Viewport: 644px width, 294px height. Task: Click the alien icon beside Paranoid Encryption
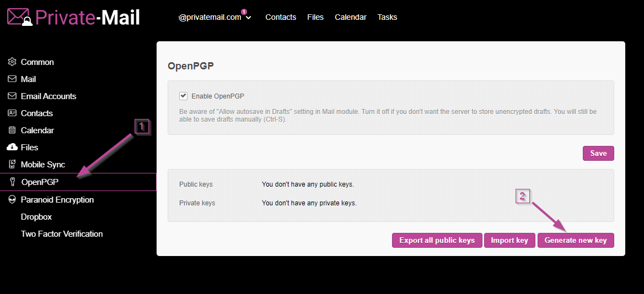tap(12, 200)
